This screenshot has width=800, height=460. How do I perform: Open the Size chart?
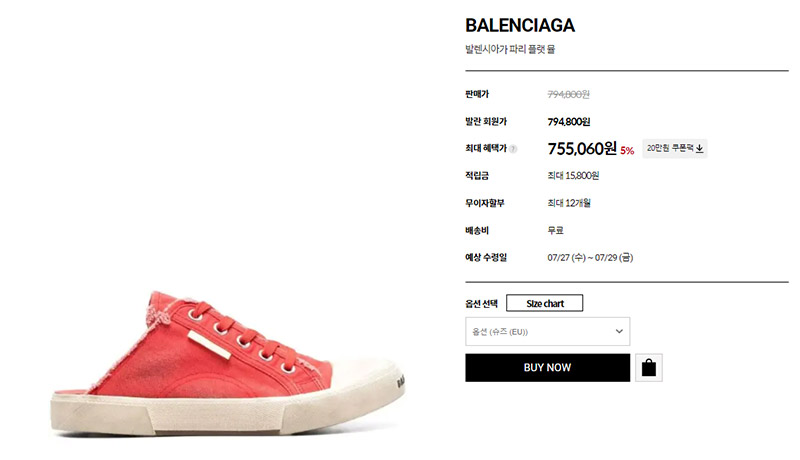click(x=544, y=303)
